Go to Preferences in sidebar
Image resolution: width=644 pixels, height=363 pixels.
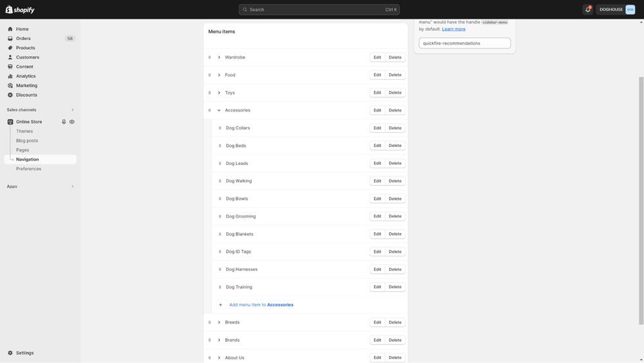tap(28, 169)
